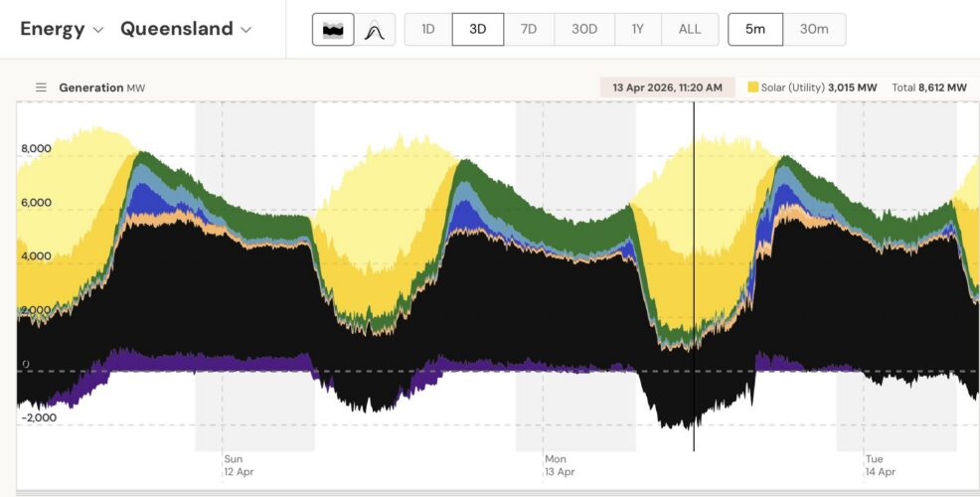Enable 5m interval resolution
This screenshot has width=980, height=497.
[x=755, y=30]
